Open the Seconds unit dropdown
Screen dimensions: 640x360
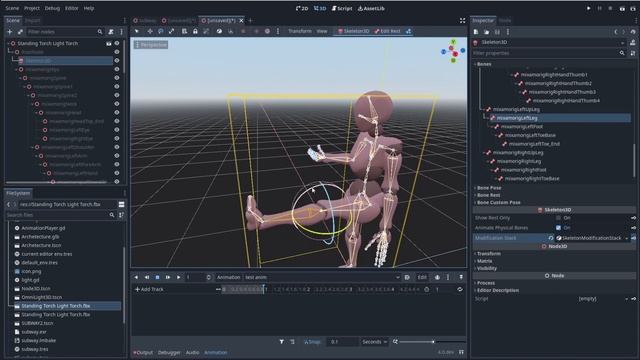[374, 342]
